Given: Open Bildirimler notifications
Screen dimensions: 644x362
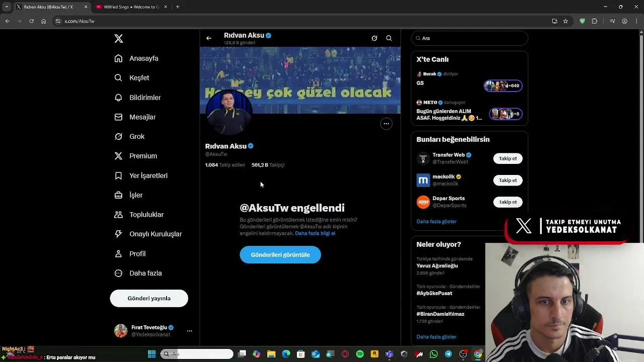Looking at the screenshot, I should [138, 98].
